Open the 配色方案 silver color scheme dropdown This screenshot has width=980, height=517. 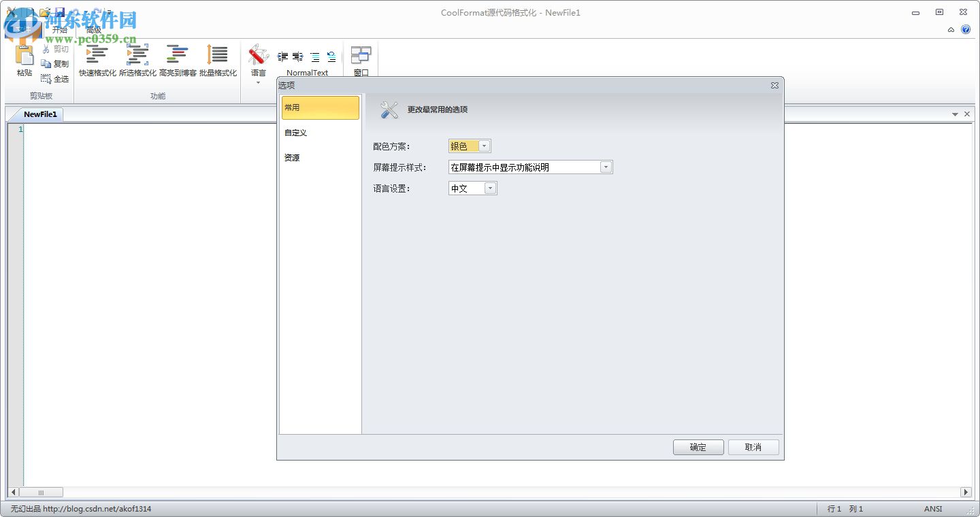(x=484, y=145)
